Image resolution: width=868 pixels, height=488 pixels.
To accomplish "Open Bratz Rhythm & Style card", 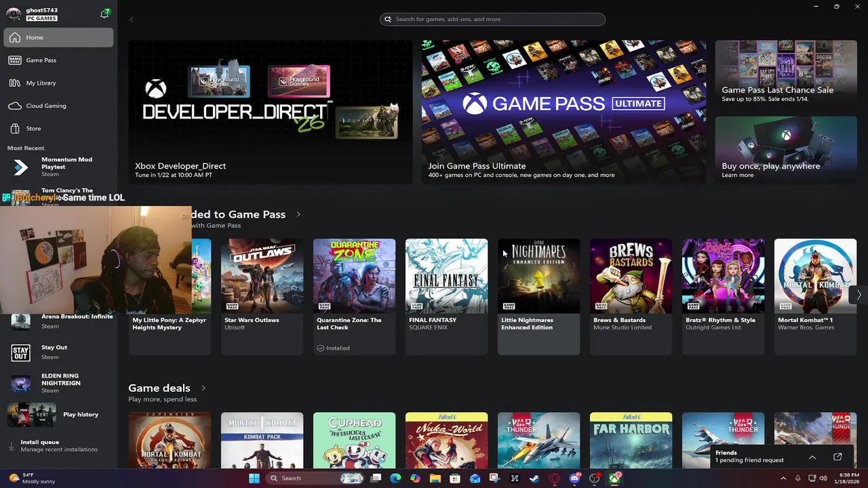I will (x=723, y=296).
